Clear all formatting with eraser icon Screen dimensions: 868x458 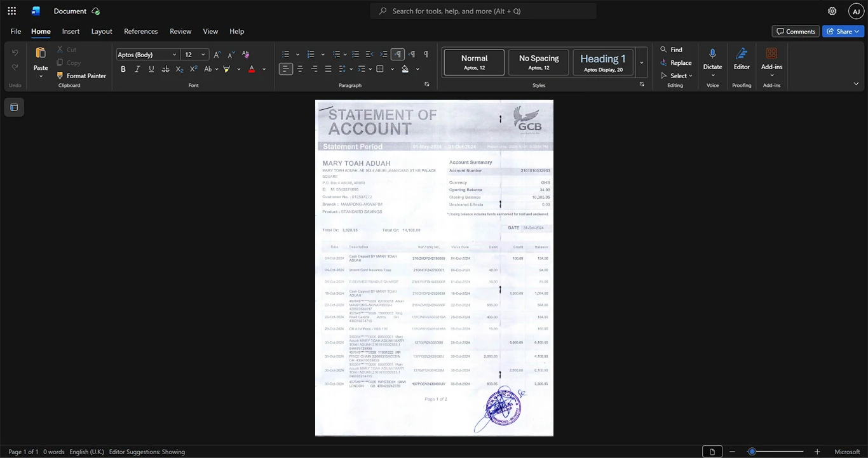pos(246,55)
